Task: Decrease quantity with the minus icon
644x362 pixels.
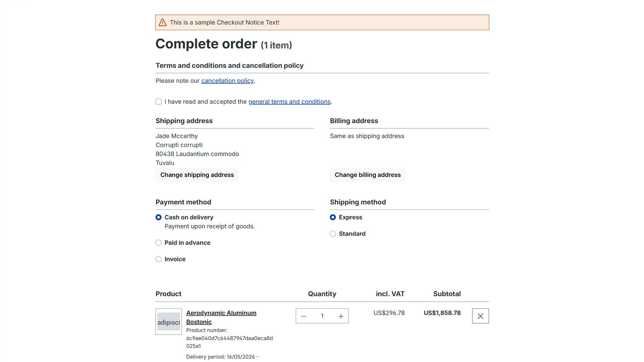Action: pos(304,316)
